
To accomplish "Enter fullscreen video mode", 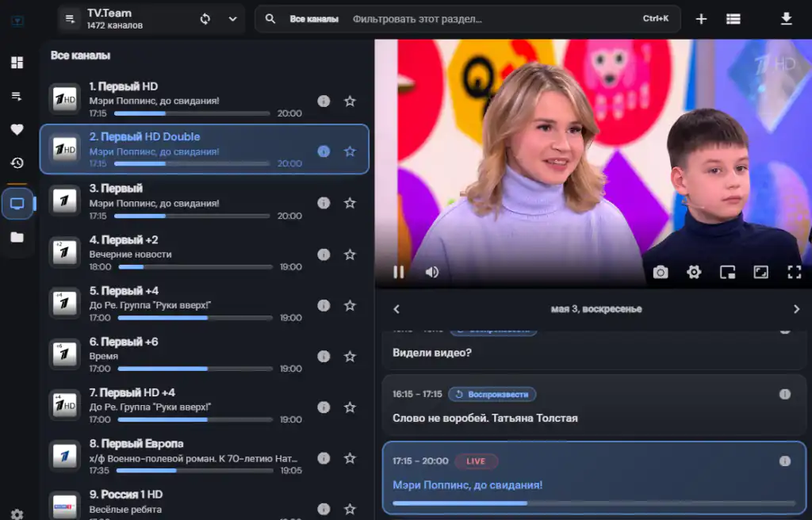I will pyautogui.click(x=795, y=272).
